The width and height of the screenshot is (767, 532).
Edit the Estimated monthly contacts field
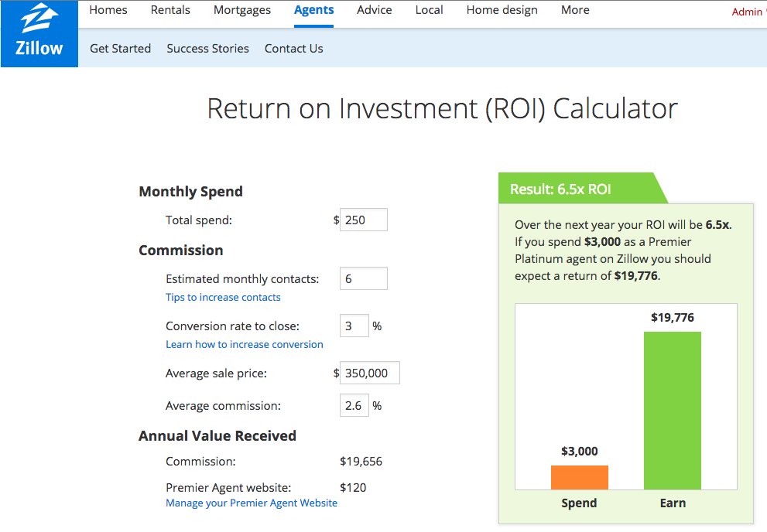point(364,278)
